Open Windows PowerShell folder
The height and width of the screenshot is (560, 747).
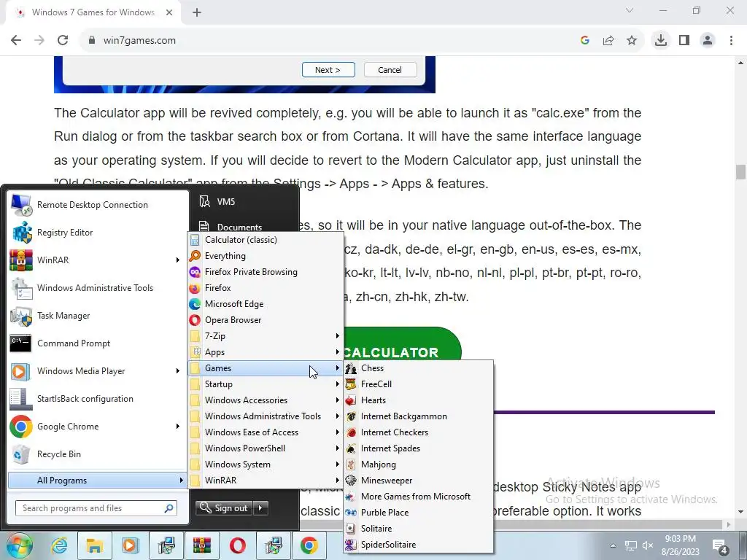coord(266,448)
